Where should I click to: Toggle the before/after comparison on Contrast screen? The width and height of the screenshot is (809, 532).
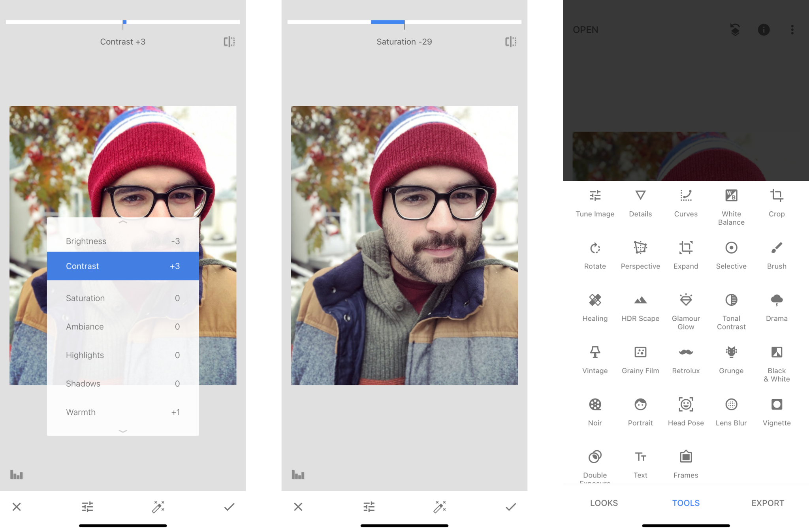click(x=229, y=41)
